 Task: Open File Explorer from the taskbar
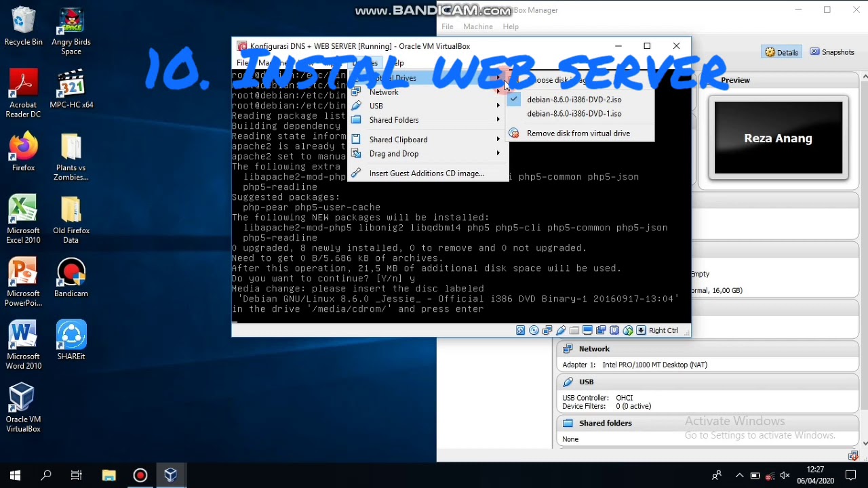(108, 475)
